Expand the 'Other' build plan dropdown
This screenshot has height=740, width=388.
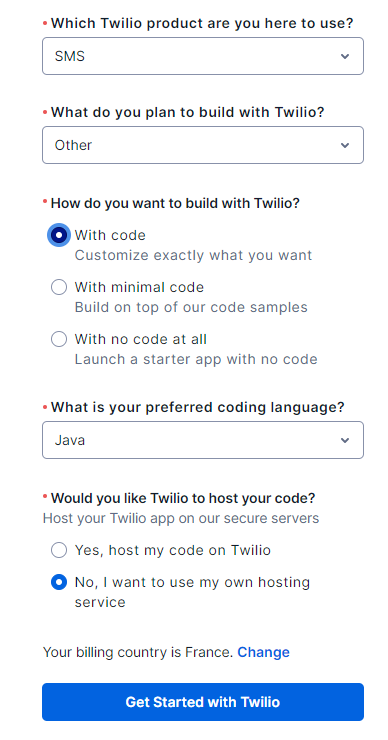202,145
